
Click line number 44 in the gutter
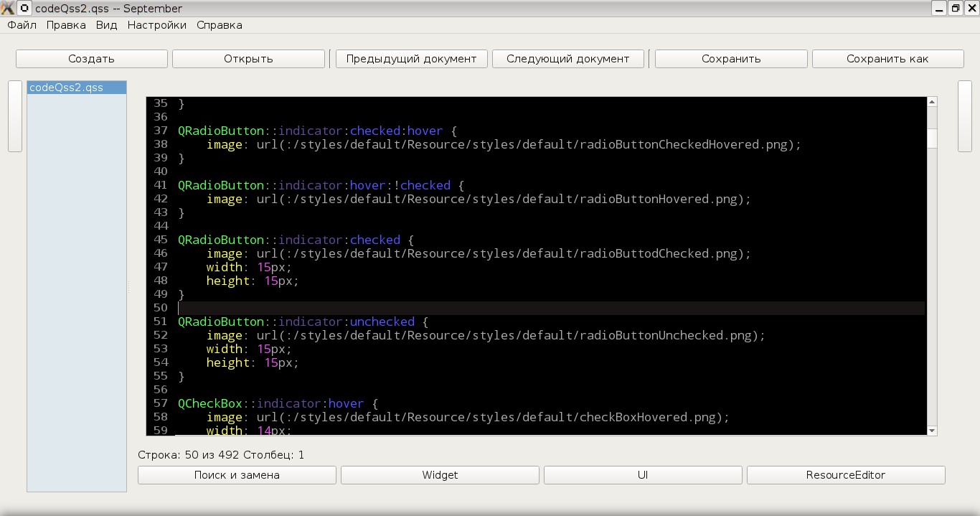[x=161, y=226]
